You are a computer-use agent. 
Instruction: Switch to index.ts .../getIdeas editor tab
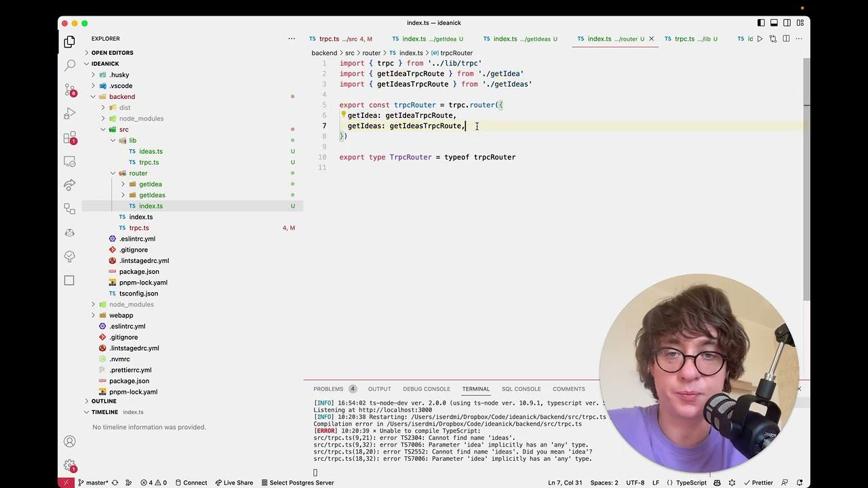pos(521,39)
